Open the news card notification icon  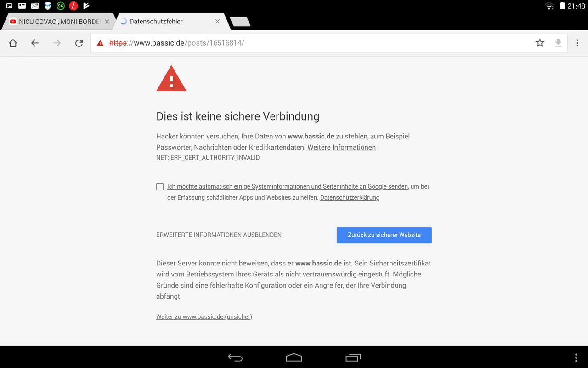coord(22,6)
